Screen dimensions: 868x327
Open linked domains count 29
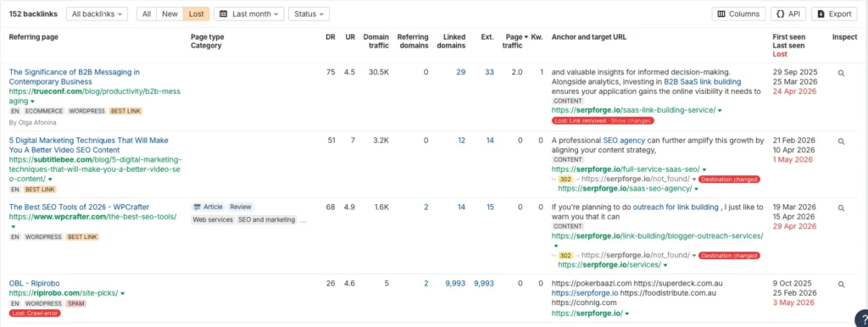460,73
